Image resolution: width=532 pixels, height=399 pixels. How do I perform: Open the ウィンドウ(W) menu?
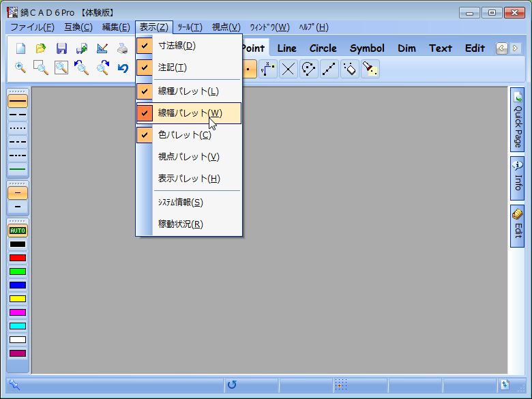[x=269, y=27]
